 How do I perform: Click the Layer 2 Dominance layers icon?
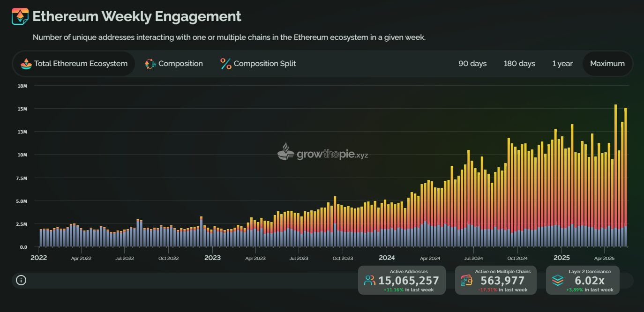557,280
